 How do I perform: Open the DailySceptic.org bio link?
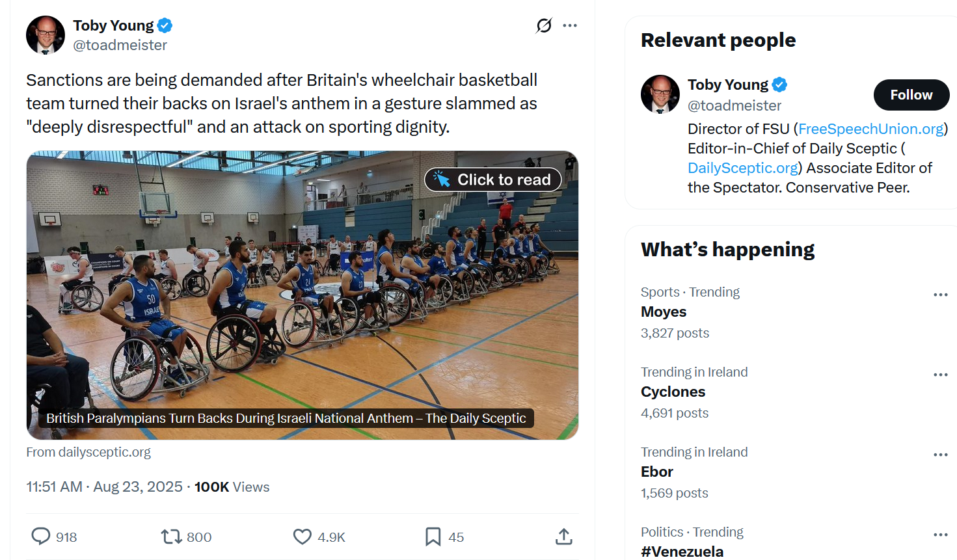[x=742, y=168]
